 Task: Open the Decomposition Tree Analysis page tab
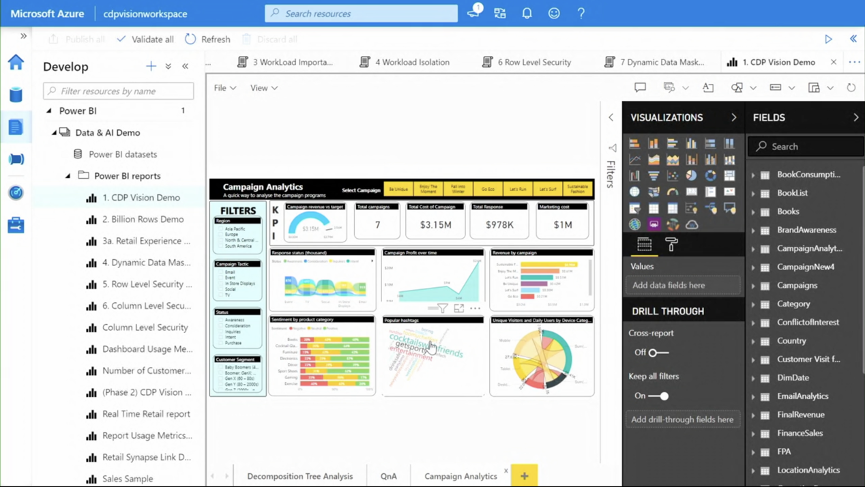point(299,476)
